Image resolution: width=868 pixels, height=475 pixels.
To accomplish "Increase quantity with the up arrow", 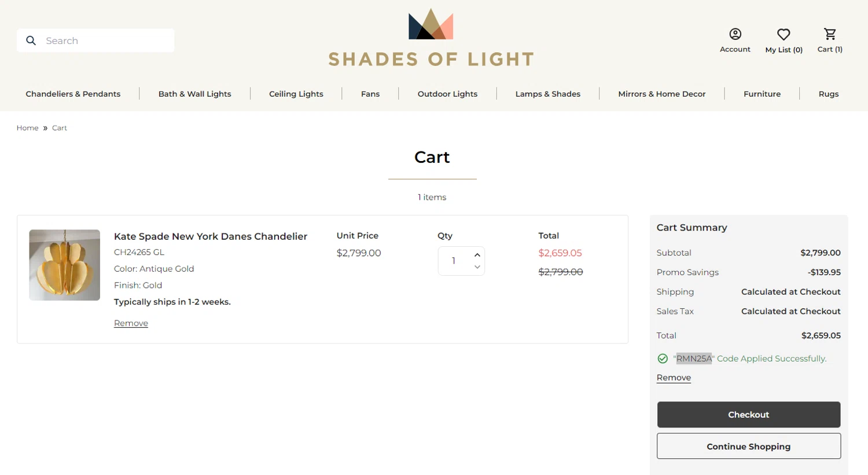I will [477, 255].
